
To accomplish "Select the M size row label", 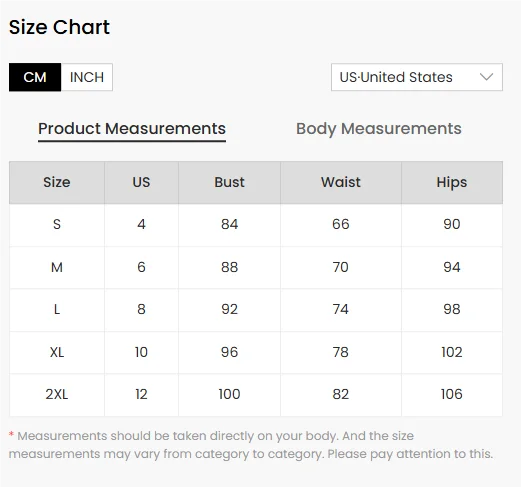I will [57, 267].
